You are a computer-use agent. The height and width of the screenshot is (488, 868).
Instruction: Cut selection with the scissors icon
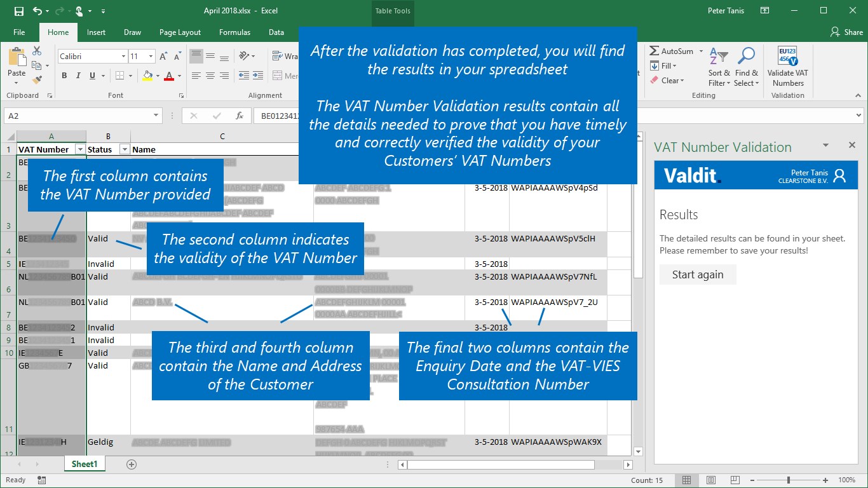pyautogui.click(x=37, y=51)
